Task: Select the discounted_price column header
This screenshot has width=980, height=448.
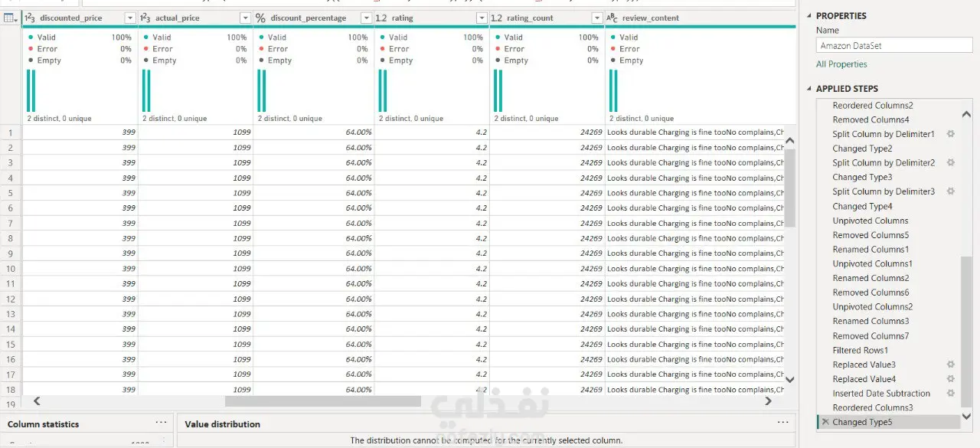Action: click(x=71, y=18)
